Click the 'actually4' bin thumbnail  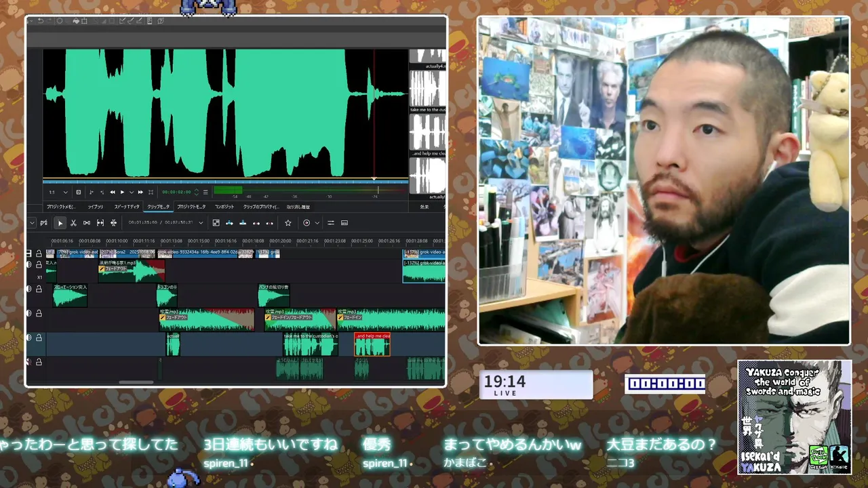[x=428, y=58]
